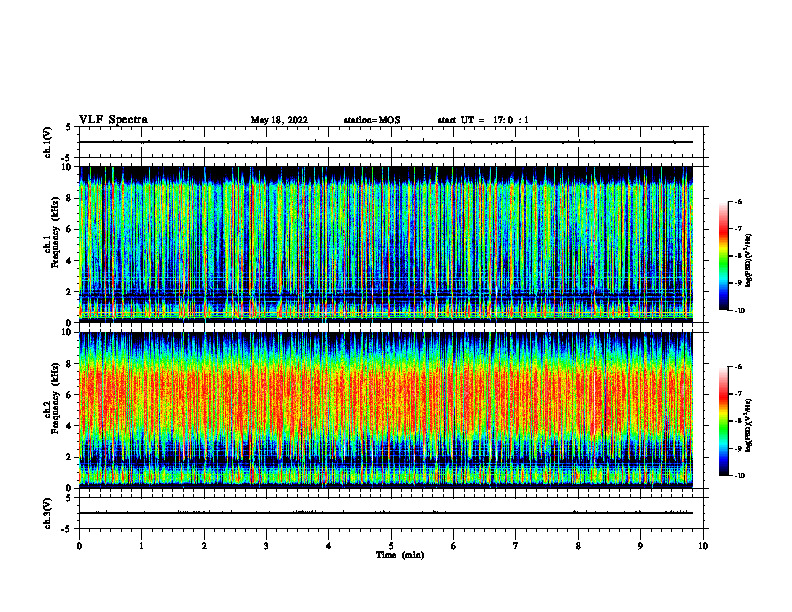
Task: Click the ch.1 voltage waveform trace
Action: click(386, 142)
